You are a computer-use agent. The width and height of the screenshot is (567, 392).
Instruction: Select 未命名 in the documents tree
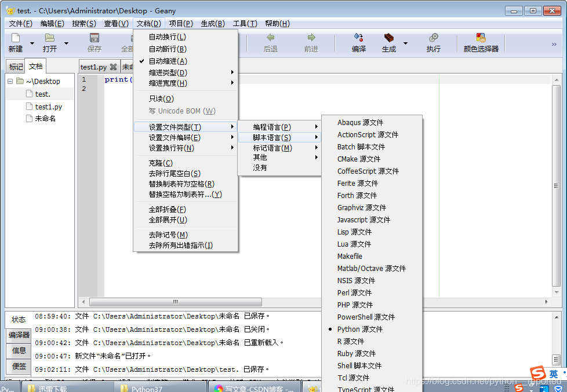point(45,119)
